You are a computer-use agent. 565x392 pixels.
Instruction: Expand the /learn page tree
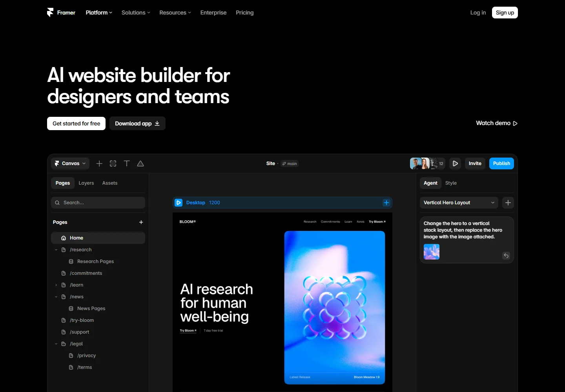tap(56, 285)
